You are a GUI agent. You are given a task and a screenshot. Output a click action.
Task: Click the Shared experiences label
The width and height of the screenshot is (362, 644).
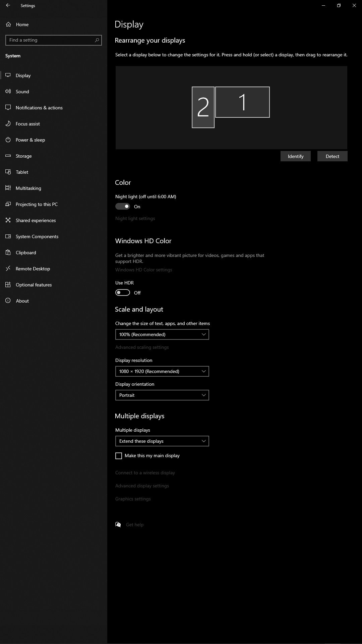click(36, 220)
